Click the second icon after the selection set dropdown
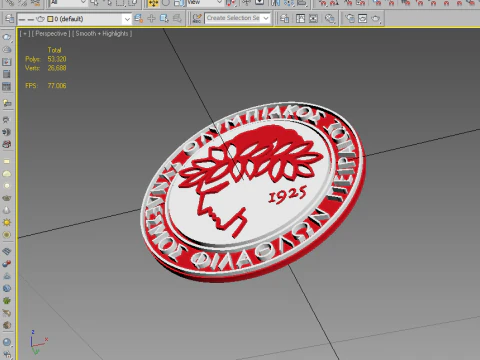Screen dimensions: 480x360 pos(300,18)
